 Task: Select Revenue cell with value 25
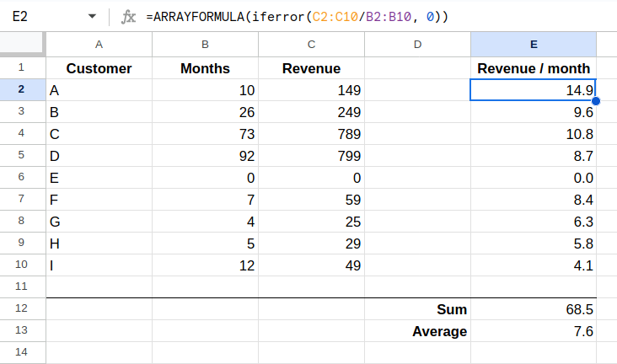(312, 222)
